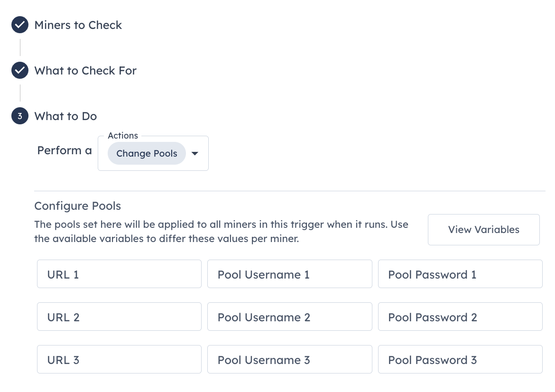Expand the What to Check For step

tap(85, 71)
